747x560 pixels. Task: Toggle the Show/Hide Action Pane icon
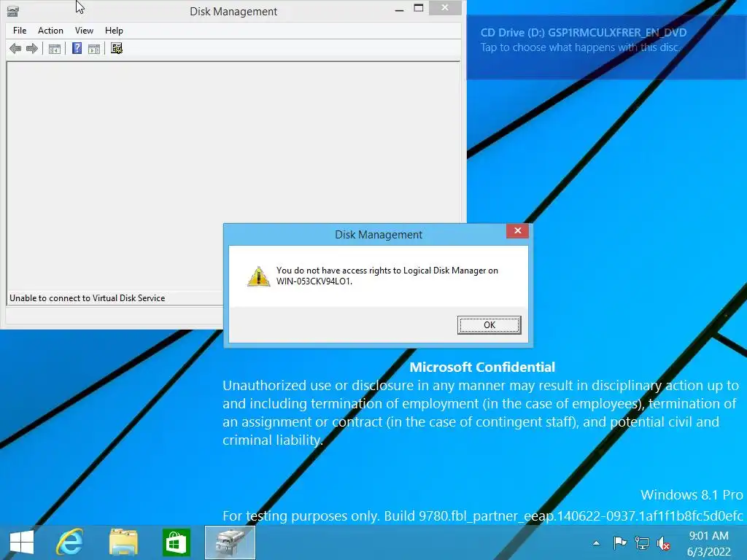(94, 49)
